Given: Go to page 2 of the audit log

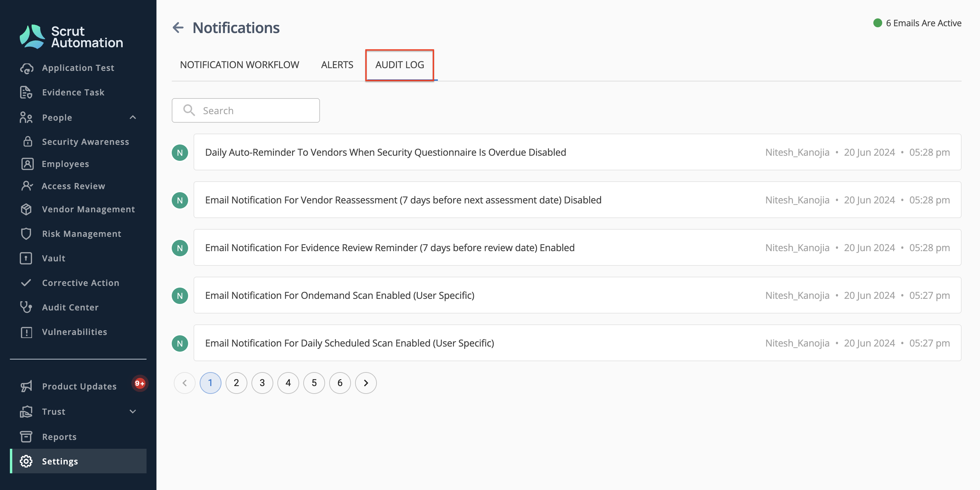Looking at the screenshot, I should pyautogui.click(x=236, y=383).
